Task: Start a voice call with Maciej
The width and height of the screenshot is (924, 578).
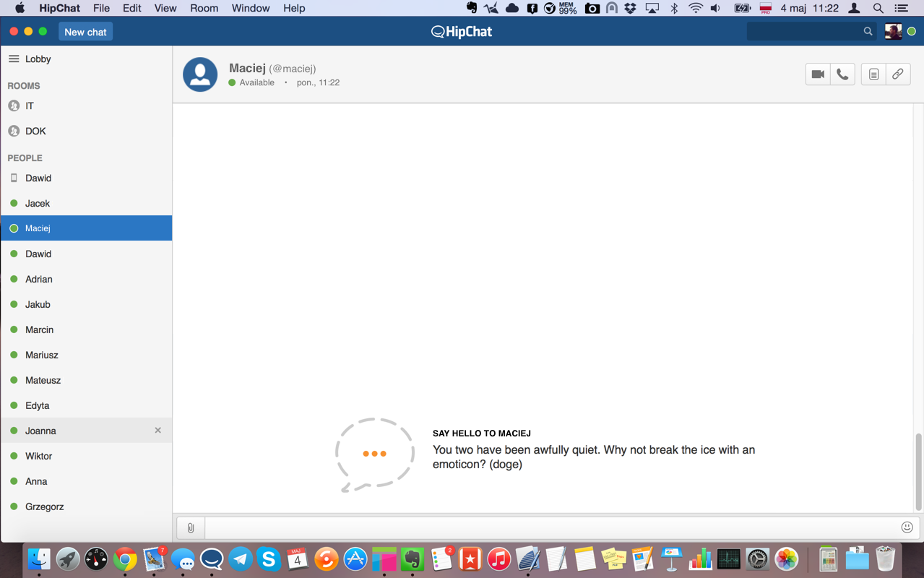Action: tap(842, 74)
